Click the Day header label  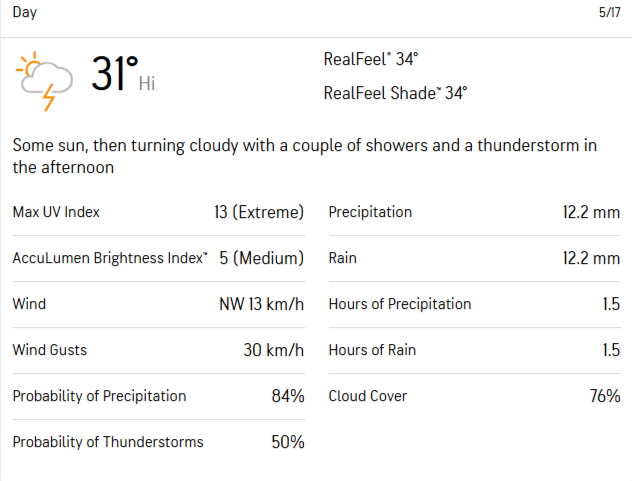pos(25,12)
